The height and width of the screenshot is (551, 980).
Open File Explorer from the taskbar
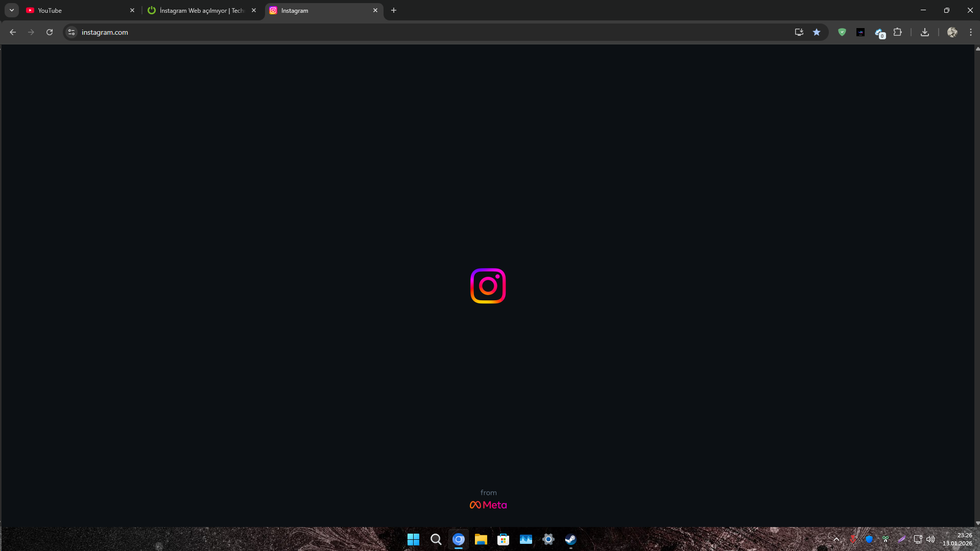tap(481, 539)
